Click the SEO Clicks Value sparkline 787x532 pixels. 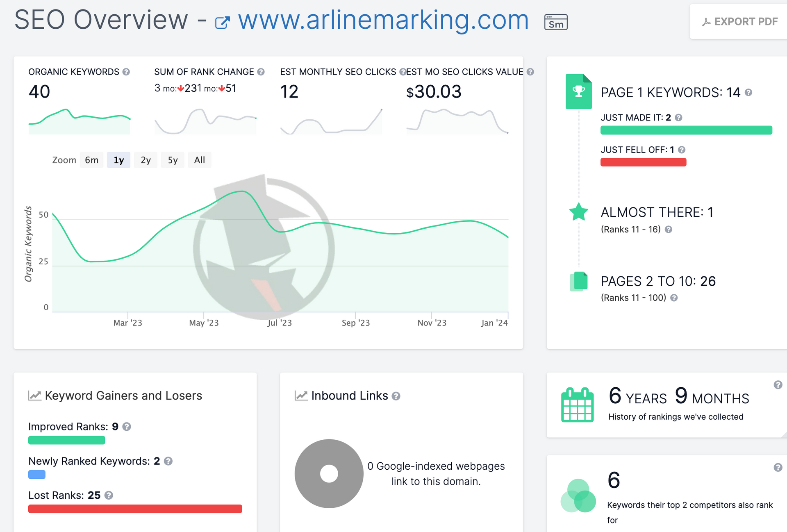(457, 121)
